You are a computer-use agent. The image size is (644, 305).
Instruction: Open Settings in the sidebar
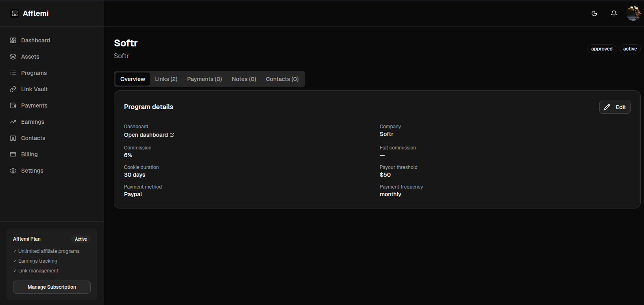pos(52,171)
